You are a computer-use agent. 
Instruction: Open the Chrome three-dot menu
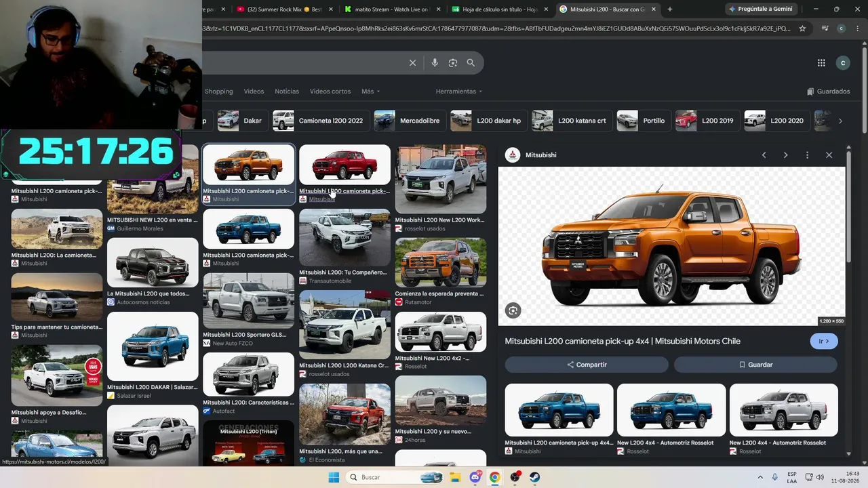857,28
